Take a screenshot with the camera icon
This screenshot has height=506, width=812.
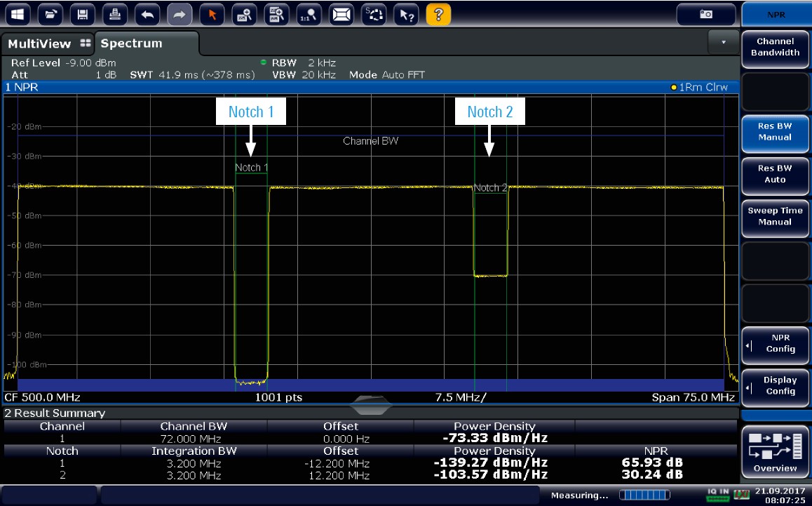point(706,14)
